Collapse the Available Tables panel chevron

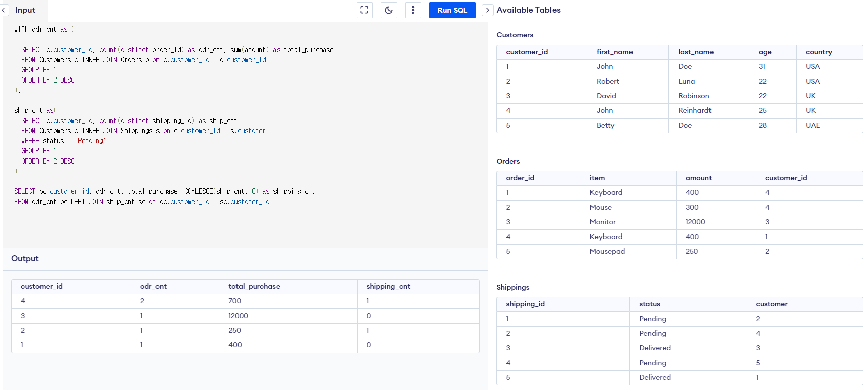487,10
